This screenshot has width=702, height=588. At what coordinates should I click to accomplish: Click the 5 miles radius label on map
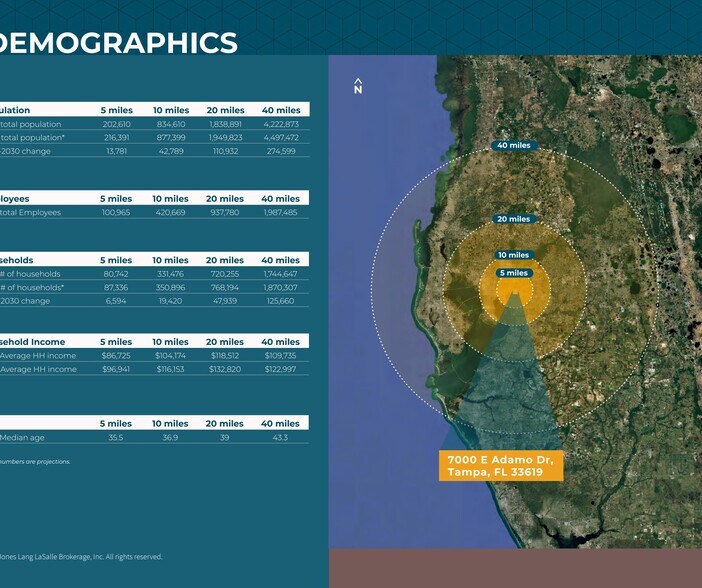[x=513, y=273]
